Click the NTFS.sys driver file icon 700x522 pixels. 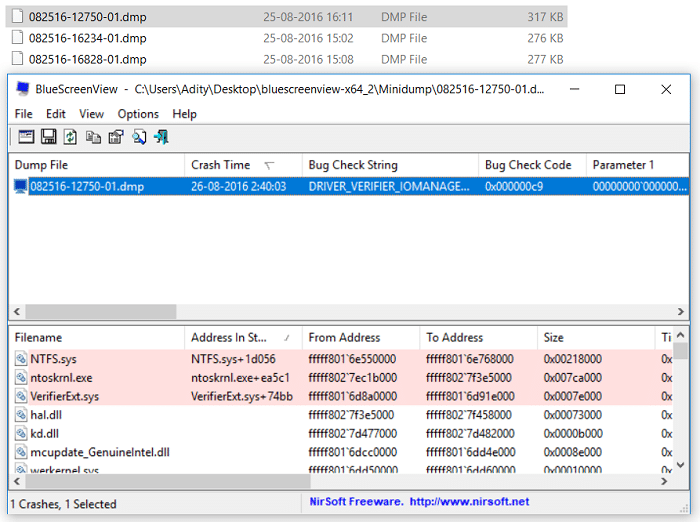(22, 358)
